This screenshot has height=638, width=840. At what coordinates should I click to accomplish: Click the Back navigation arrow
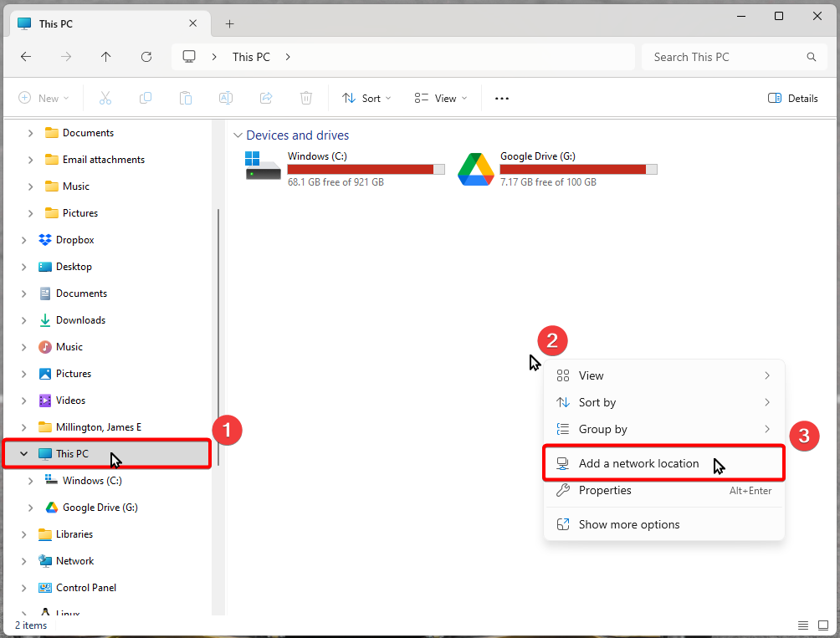point(26,57)
